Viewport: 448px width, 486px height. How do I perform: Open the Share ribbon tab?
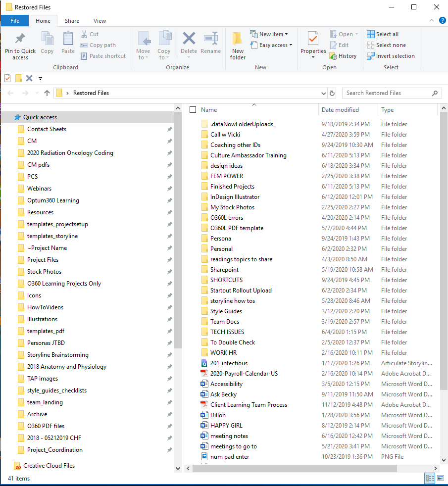72,21
